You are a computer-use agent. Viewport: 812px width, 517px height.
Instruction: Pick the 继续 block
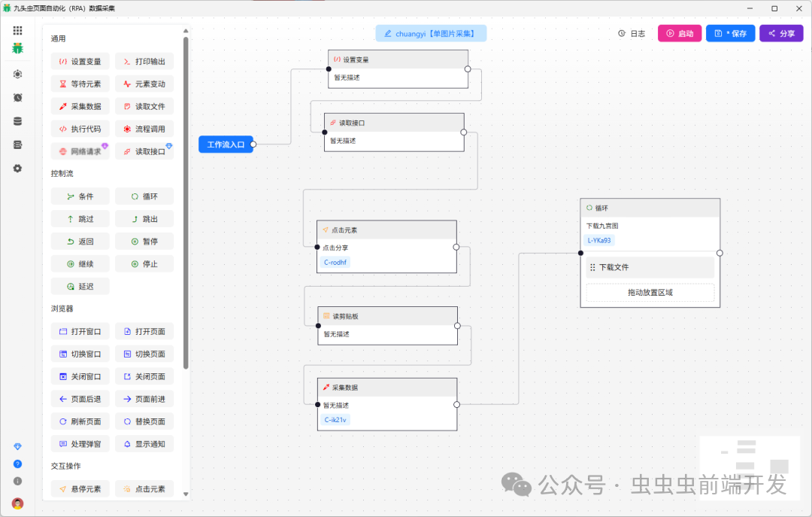pyautogui.click(x=80, y=264)
